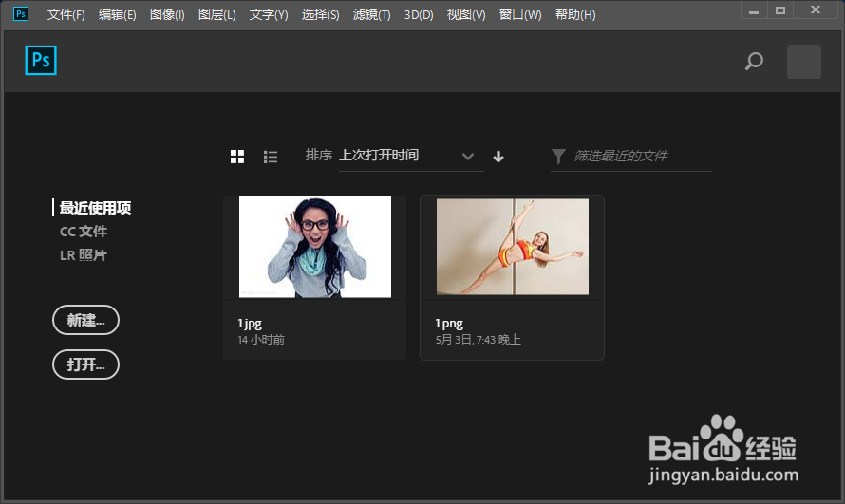Open the 文件(F) menu
Screen dimensions: 845x504
pos(66,14)
